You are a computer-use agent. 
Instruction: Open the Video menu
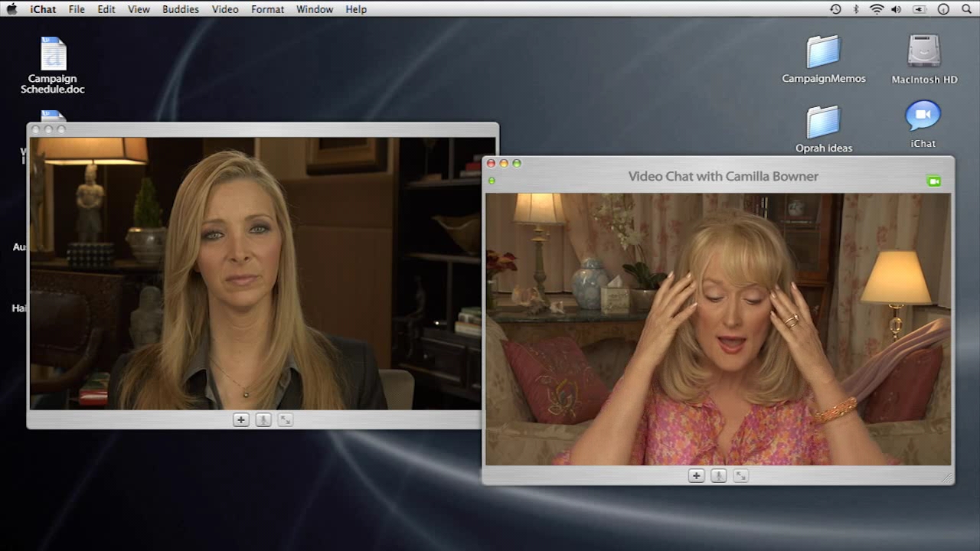(x=225, y=9)
